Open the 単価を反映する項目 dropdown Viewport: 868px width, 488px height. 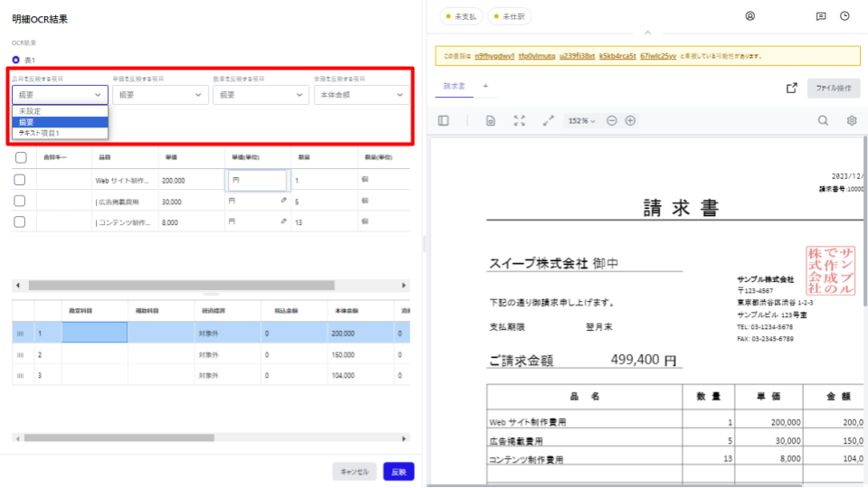[161, 95]
